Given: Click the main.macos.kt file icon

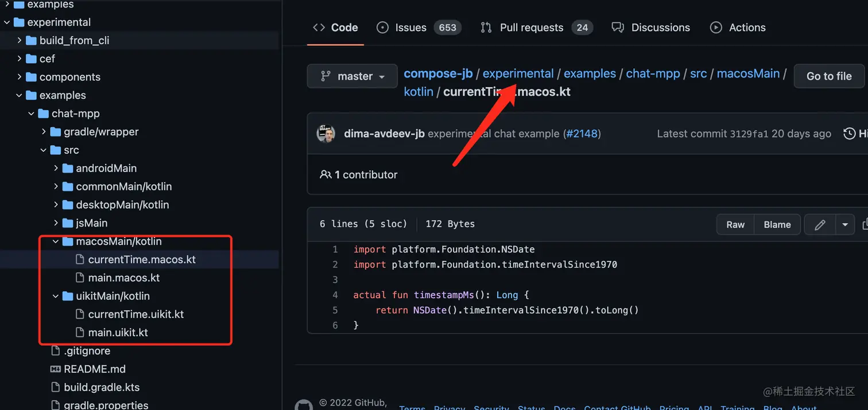Looking at the screenshot, I should click(80, 278).
